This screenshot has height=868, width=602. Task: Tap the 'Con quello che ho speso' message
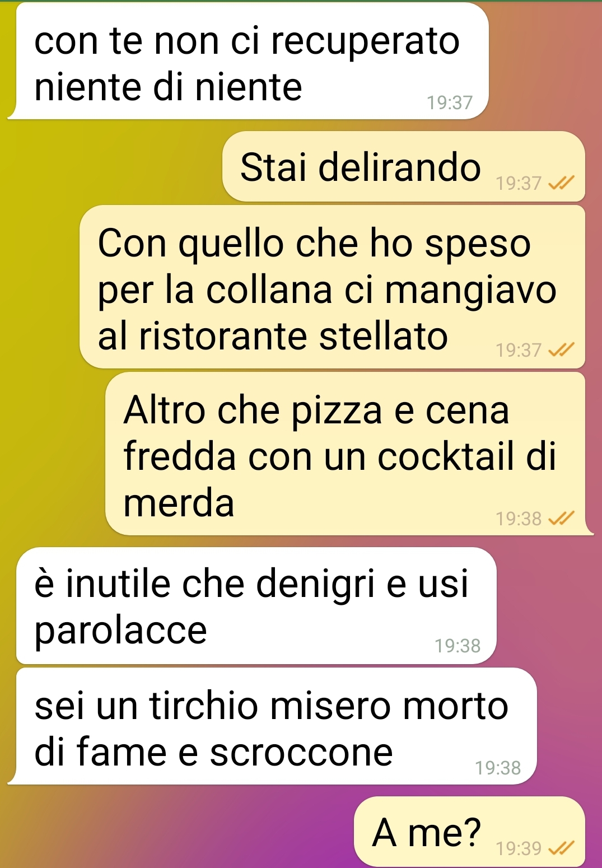(333, 287)
